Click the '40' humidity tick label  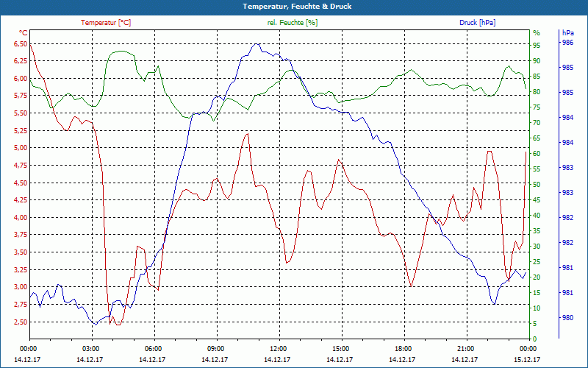(537, 216)
